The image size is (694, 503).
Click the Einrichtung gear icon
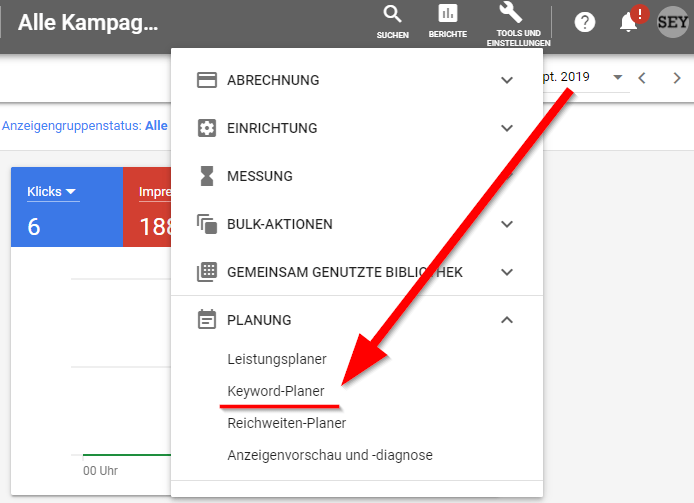pos(207,128)
